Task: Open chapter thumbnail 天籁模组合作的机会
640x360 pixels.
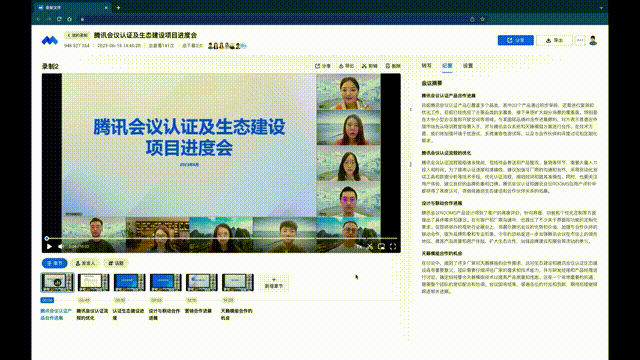Action: tap(238, 282)
